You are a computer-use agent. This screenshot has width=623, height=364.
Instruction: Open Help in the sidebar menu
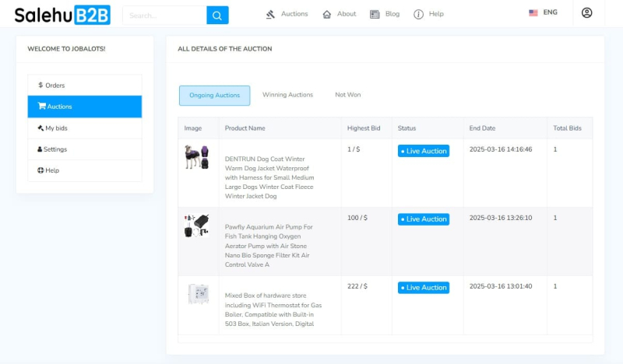click(x=51, y=170)
